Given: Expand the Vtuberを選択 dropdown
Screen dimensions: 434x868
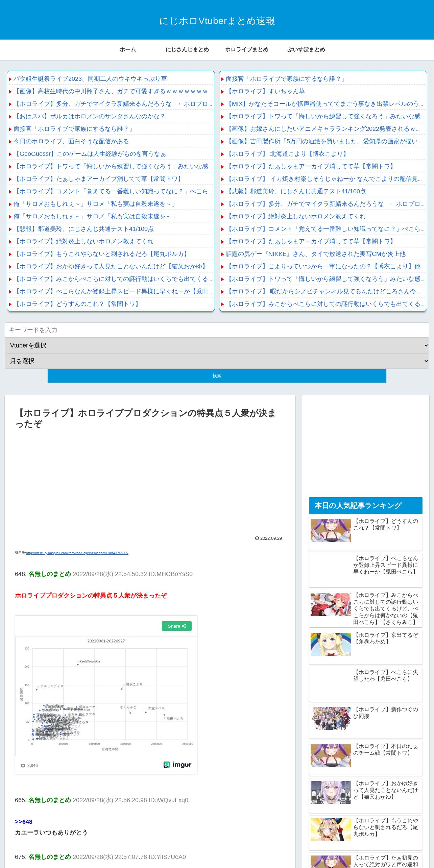Looking at the screenshot, I should coord(217,345).
